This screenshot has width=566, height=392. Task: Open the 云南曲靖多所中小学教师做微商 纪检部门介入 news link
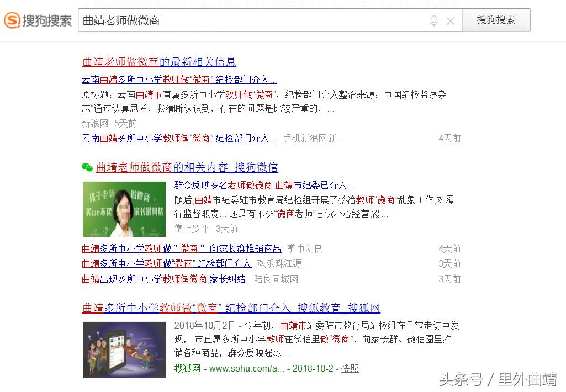pyautogui.click(x=179, y=79)
